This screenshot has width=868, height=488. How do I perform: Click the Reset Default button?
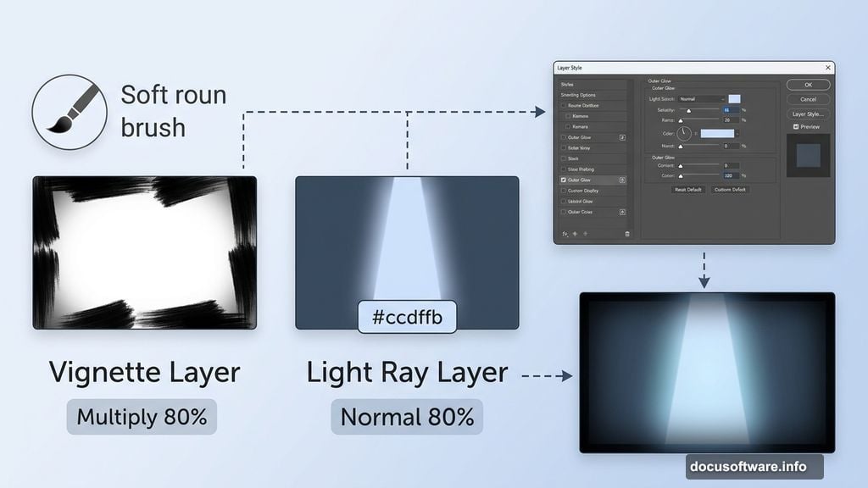[687, 189]
